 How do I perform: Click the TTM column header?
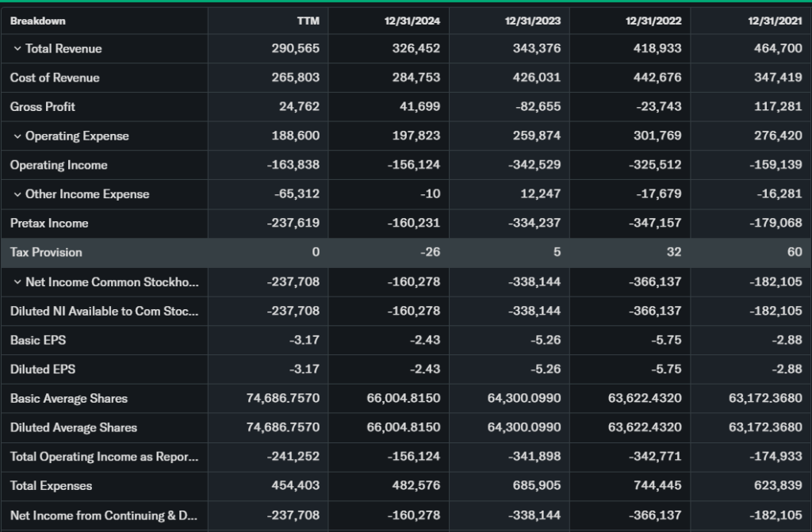(x=308, y=21)
